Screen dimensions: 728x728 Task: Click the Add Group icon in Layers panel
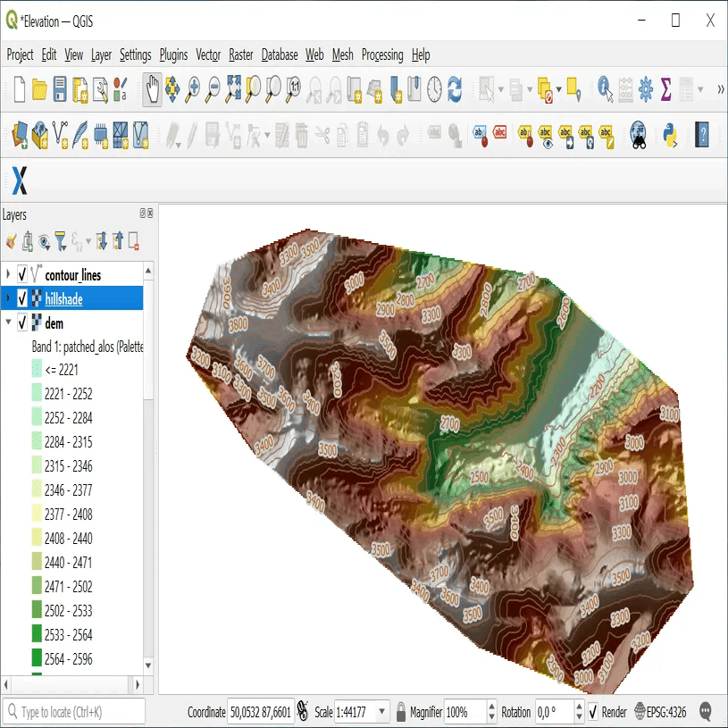click(28, 241)
